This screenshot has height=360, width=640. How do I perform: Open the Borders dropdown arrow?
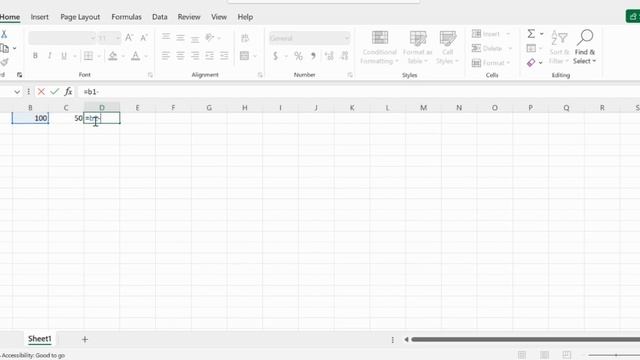click(x=98, y=56)
